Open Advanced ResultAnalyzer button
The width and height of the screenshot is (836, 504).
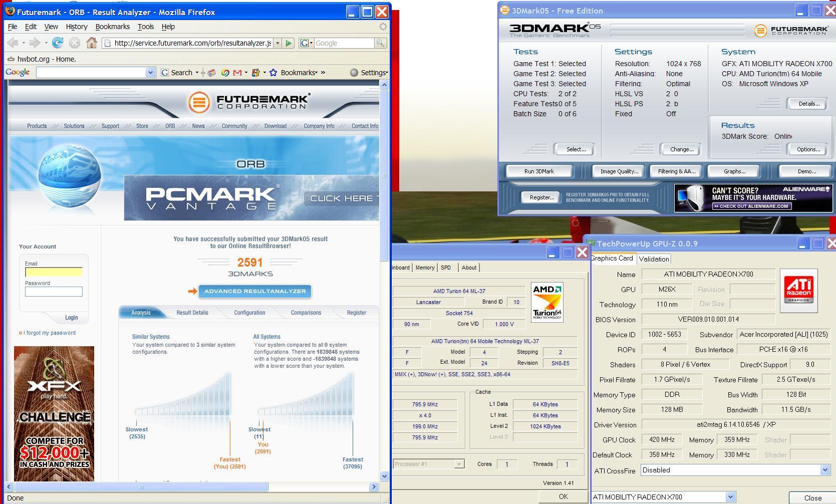tap(255, 291)
